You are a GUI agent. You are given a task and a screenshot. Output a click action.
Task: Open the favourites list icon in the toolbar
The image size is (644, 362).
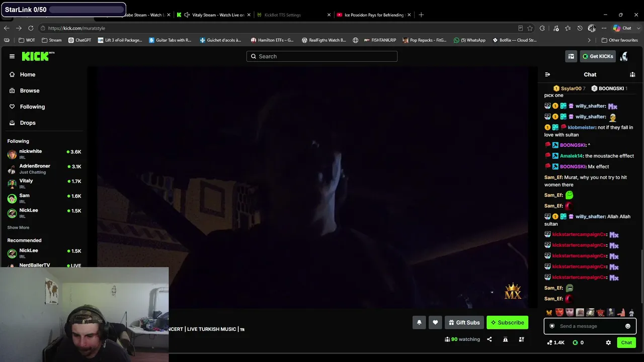(568, 28)
